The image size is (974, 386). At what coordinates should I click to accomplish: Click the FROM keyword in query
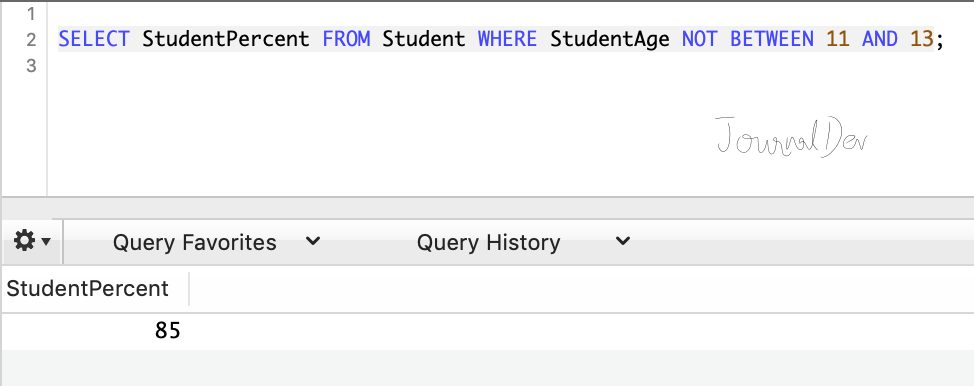[x=346, y=39]
